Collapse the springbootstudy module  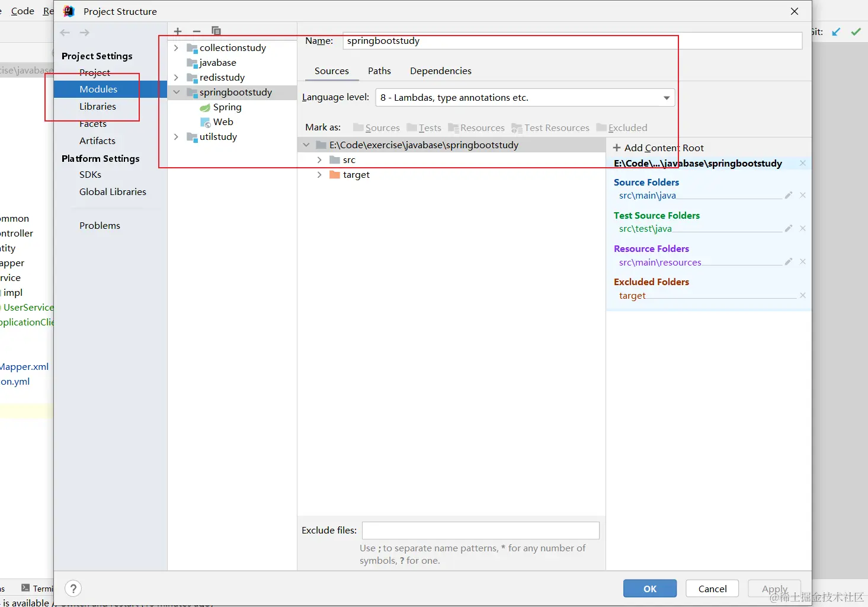pyautogui.click(x=176, y=92)
